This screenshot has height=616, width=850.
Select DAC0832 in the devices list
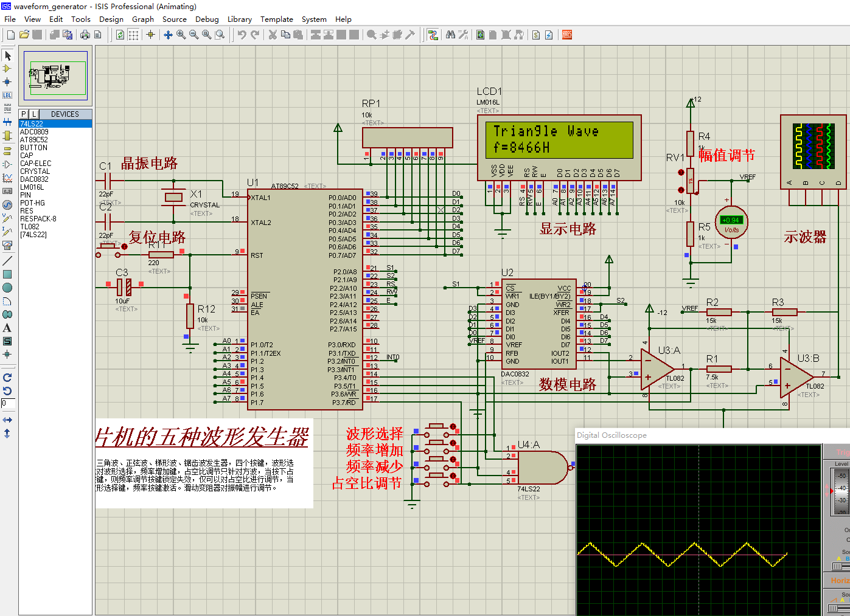tap(34, 179)
